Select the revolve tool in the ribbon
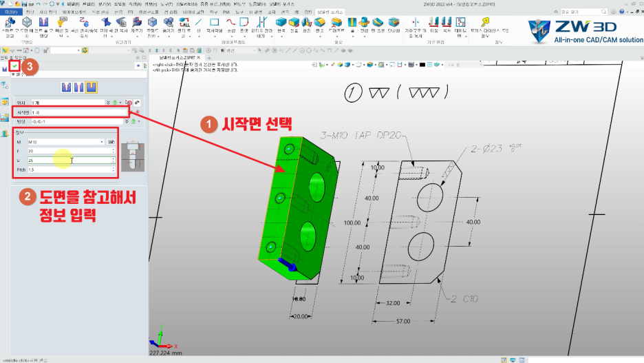 (x=307, y=22)
